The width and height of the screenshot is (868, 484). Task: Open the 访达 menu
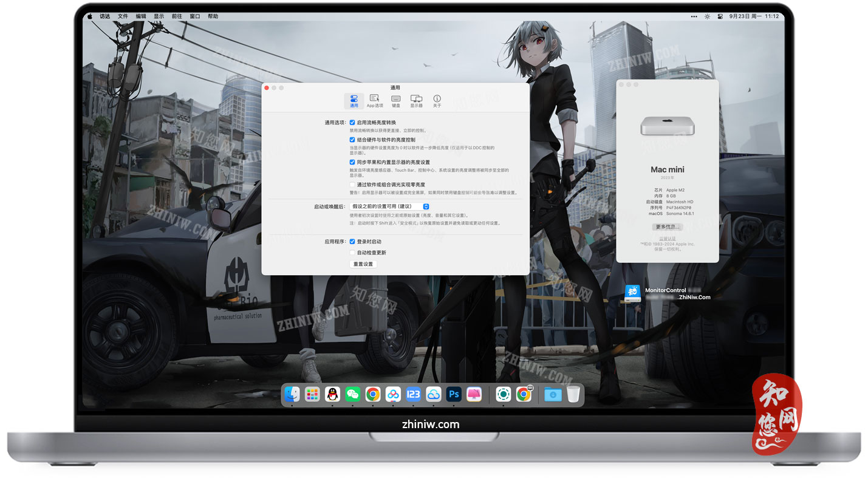[105, 16]
